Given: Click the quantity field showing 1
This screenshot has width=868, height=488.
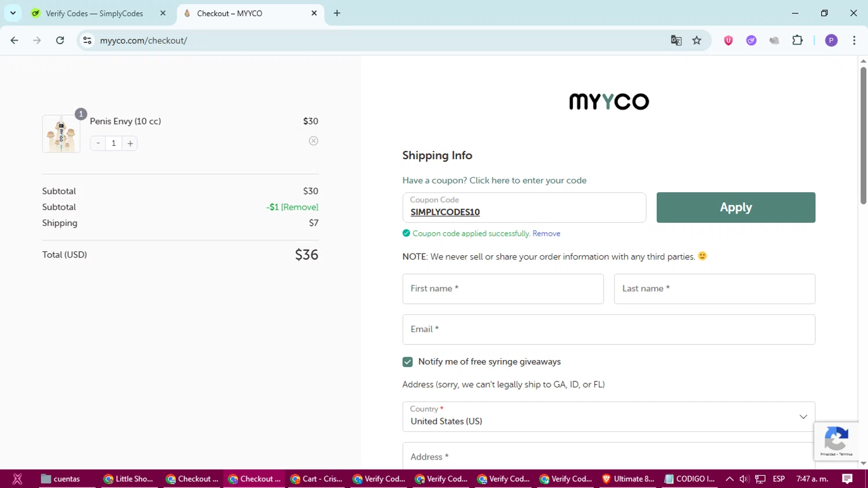Looking at the screenshot, I should pos(114,143).
